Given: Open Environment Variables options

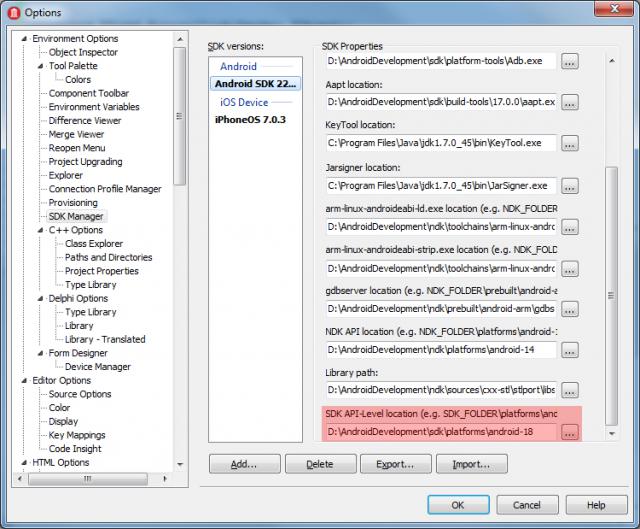Looking at the screenshot, I should click(x=94, y=107).
